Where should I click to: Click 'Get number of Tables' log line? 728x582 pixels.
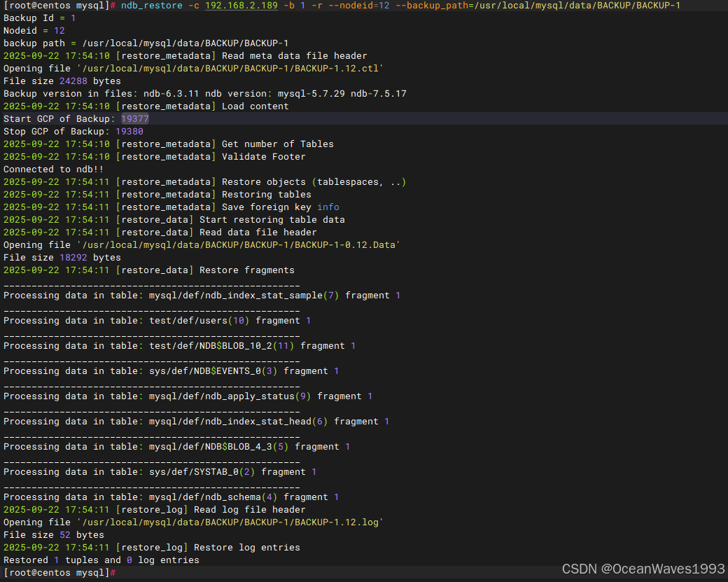click(169, 144)
